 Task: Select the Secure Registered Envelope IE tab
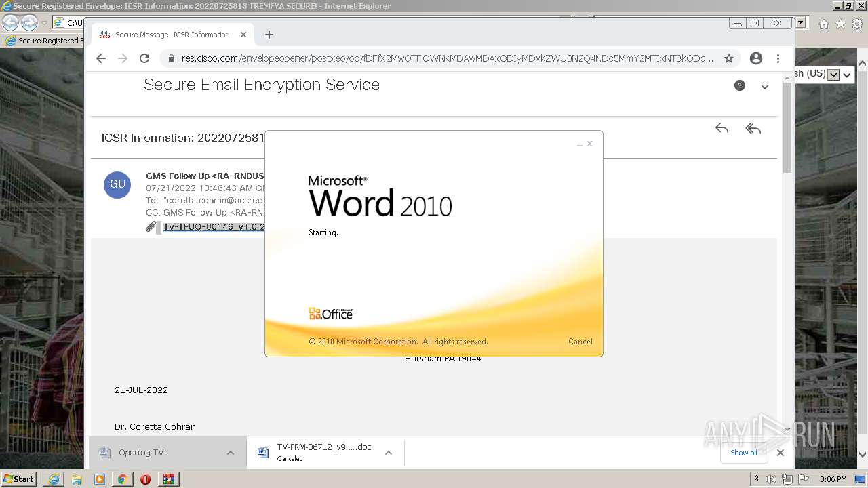tap(44, 41)
